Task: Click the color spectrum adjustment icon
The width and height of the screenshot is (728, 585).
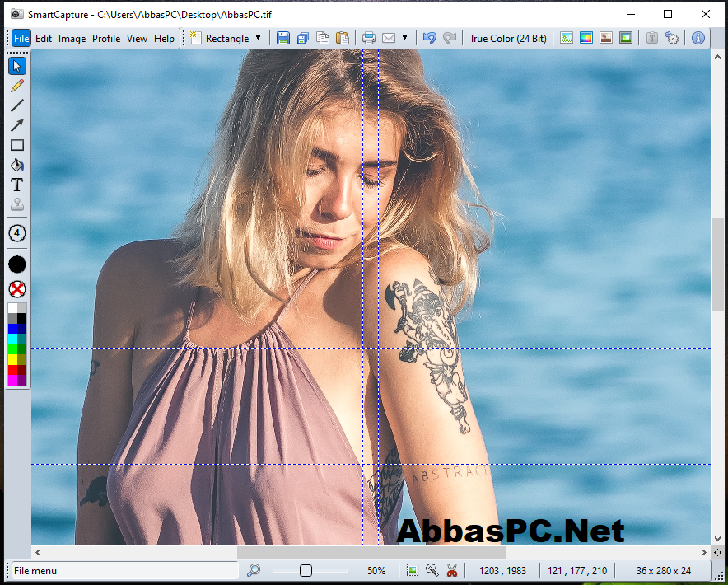Action: 586,38
